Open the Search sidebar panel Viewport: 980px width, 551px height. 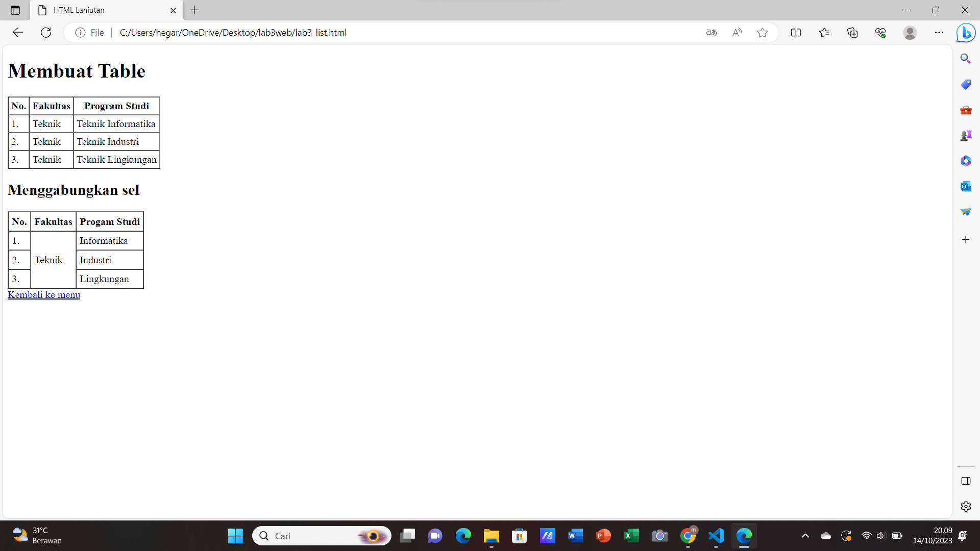click(965, 58)
